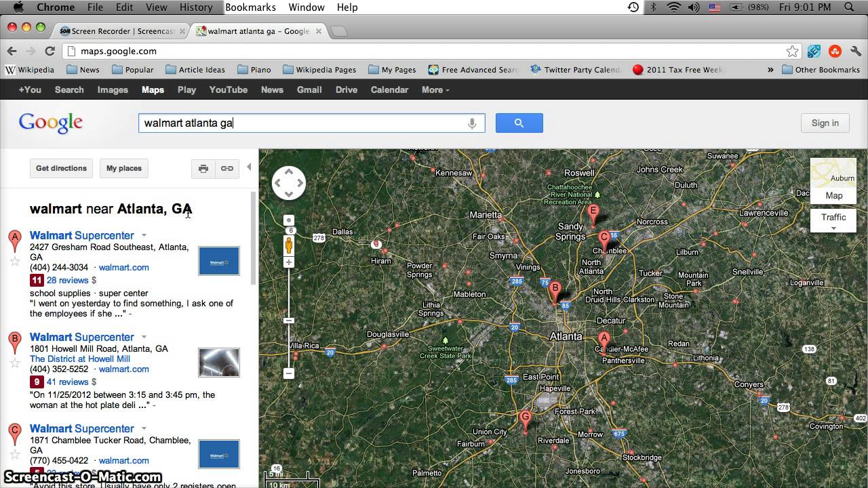The height and width of the screenshot is (488, 868).
Task: Open the Time Machine menu bar icon
Action: (x=633, y=7)
